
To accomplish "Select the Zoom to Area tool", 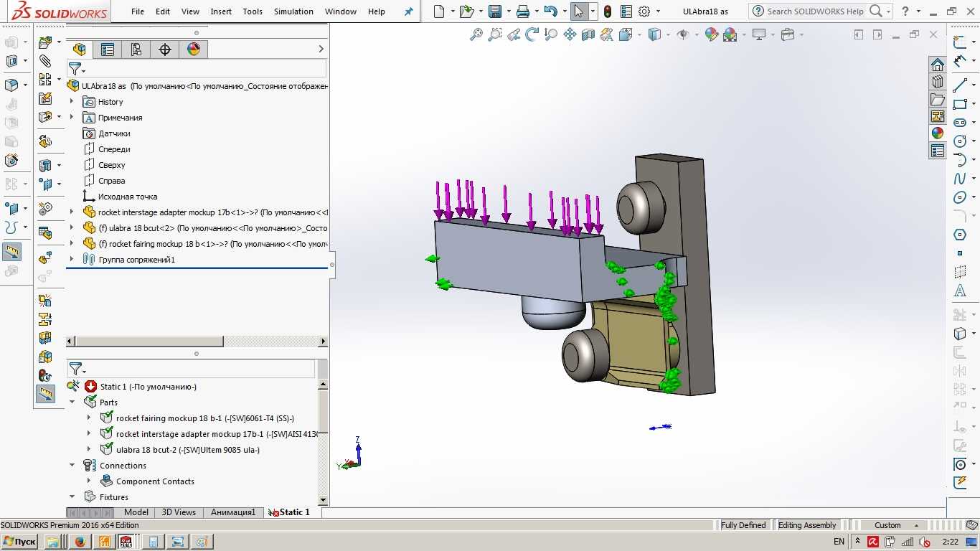I will 495,34.
